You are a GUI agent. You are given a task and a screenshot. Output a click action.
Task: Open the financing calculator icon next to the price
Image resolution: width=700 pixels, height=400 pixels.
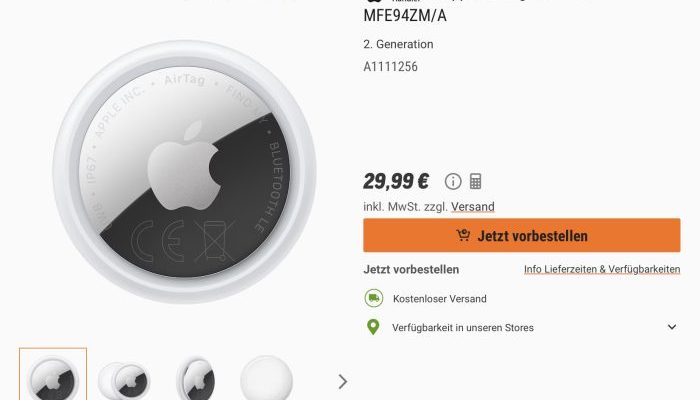tap(475, 182)
